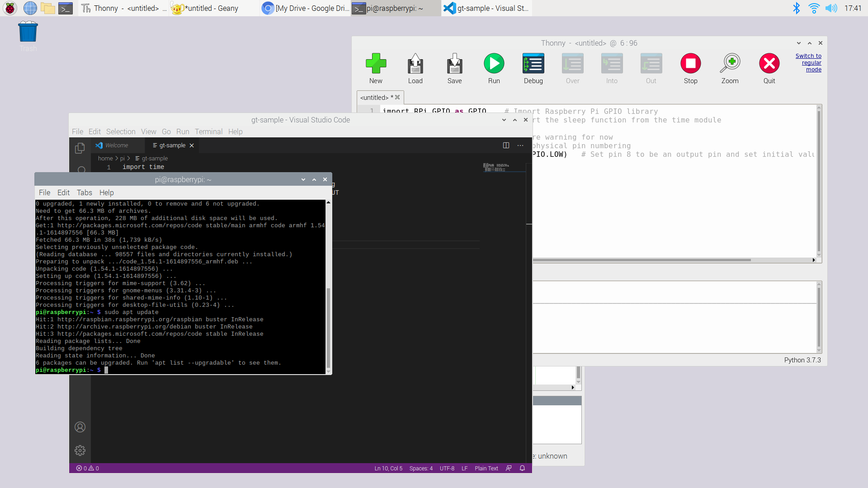Open Plain Text language mode selector
This screenshot has height=488, width=868.
(x=486, y=469)
